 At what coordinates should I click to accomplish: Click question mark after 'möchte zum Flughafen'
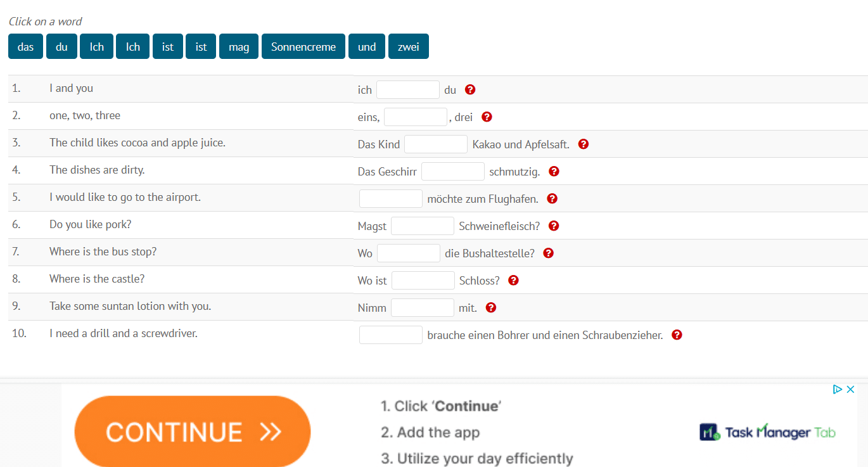coord(552,199)
